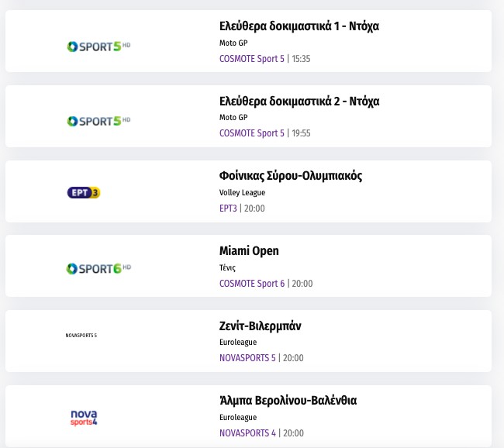504x448 pixels.
Task: Open the Άλμπα Βερολίνου-Βαλένθια match title
Action: tap(288, 401)
